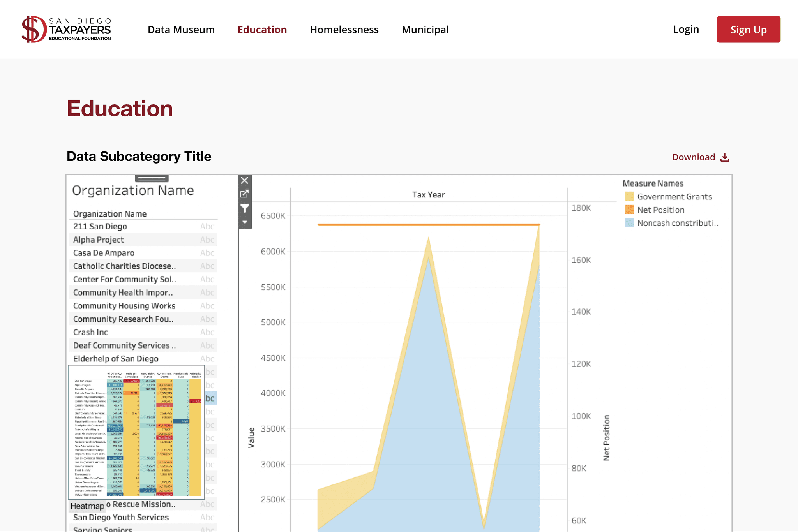The height and width of the screenshot is (532, 798).
Task: Select Noncash contributions legend swatch
Action: click(x=629, y=223)
